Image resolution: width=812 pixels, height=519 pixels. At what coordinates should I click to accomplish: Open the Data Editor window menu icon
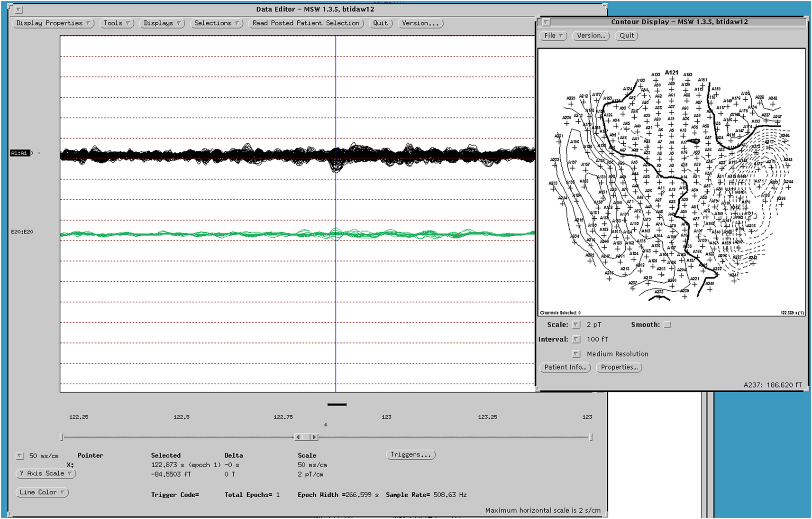point(18,9)
